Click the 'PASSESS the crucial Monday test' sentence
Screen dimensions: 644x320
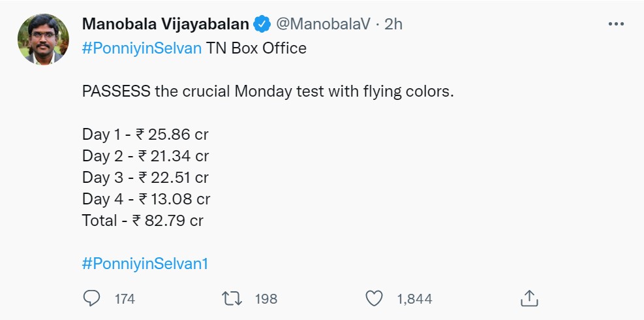point(268,91)
